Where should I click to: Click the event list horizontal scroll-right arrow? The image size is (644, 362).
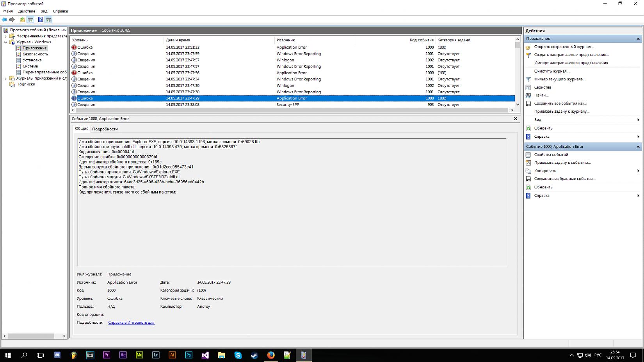[x=512, y=110]
